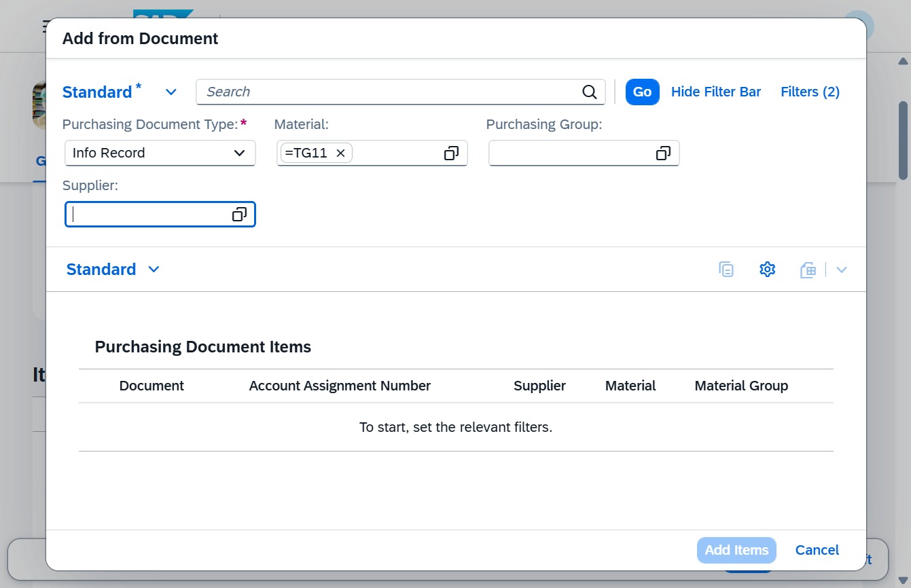The image size is (911, 588).
Task: Expand table Standard view chevron
Action: (x=154, y=270)
